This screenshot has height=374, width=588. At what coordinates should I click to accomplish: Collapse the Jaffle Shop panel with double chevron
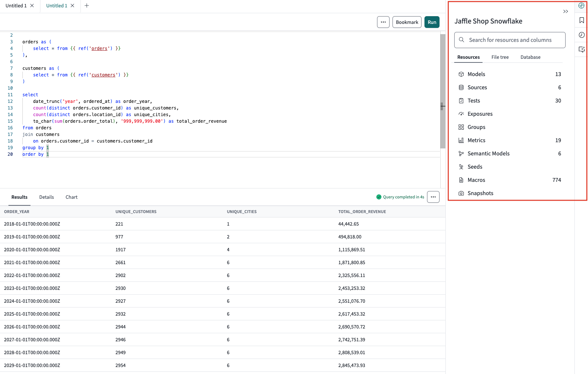tap(565, 11)
